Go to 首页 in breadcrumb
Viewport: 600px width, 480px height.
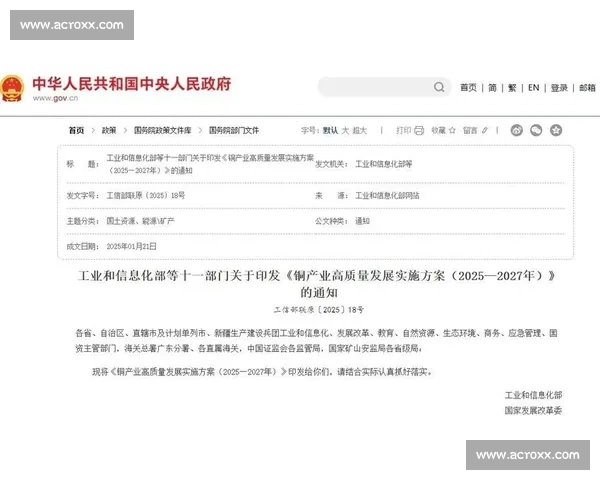76,131
